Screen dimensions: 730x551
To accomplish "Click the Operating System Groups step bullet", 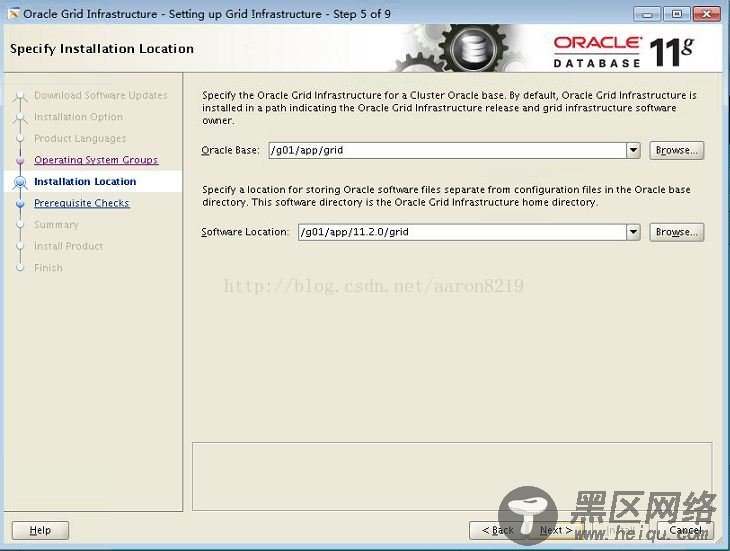I will (x=20, y=161).
